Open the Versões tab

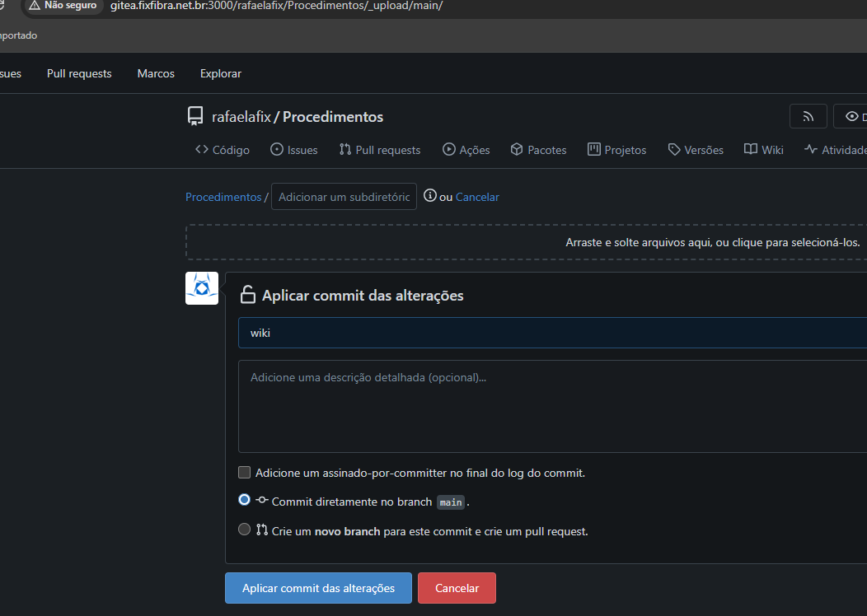[696, 150]
